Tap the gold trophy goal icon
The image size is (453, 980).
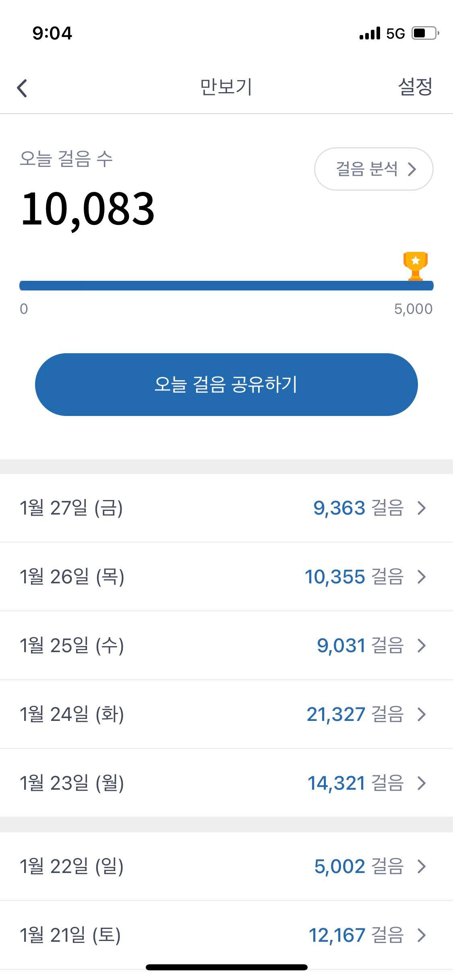point(415,266)
